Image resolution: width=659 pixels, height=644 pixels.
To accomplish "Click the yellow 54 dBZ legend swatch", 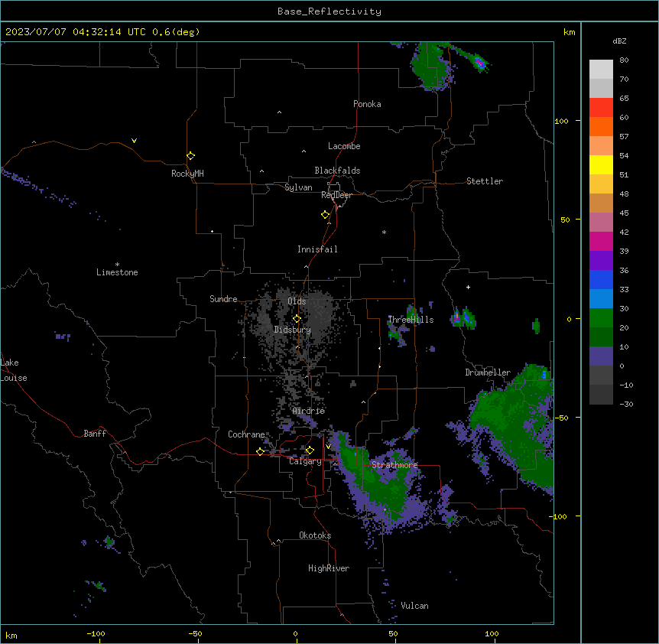I will tap(601, 164).
